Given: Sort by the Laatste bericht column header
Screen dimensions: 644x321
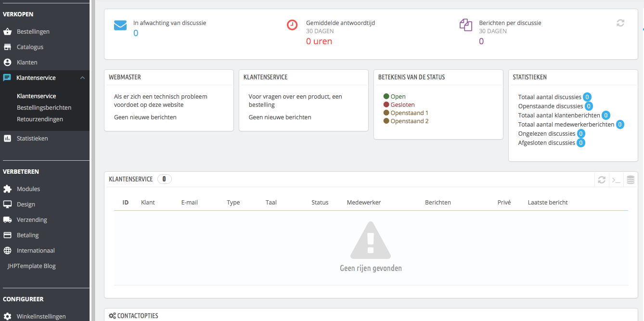Looking at the screenshot, I should [548, 203].
